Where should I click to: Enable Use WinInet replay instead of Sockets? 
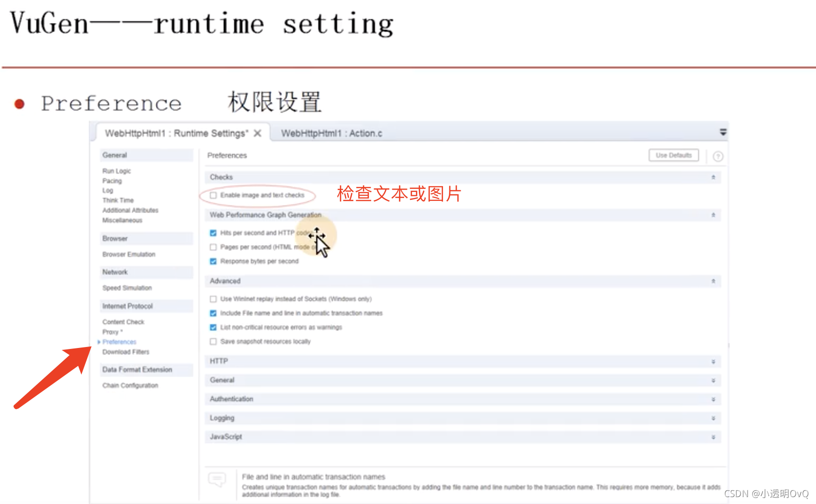(x=213, y=299)
